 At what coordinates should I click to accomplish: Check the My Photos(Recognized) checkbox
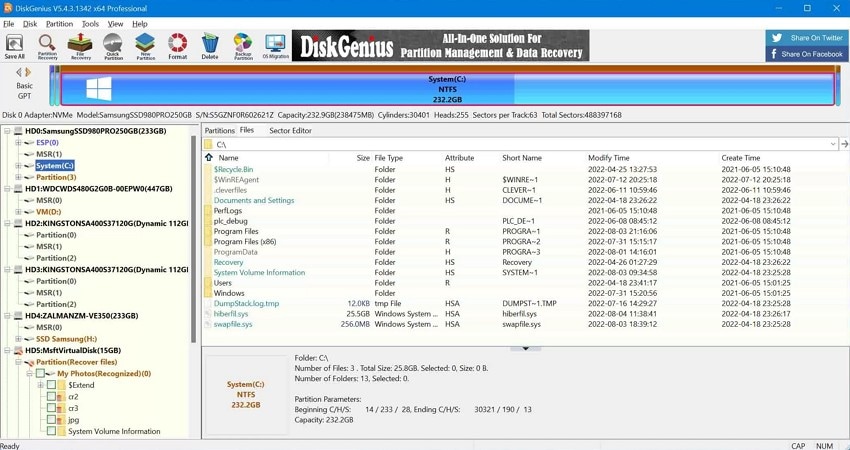[40, 374]
